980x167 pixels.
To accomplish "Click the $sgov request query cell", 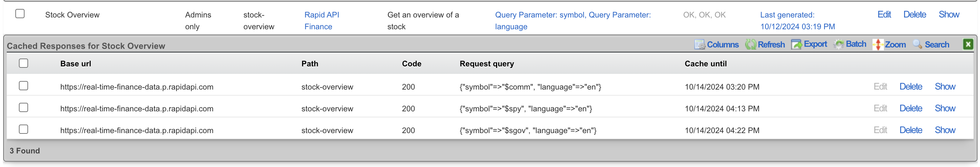I will pos(528,130).
